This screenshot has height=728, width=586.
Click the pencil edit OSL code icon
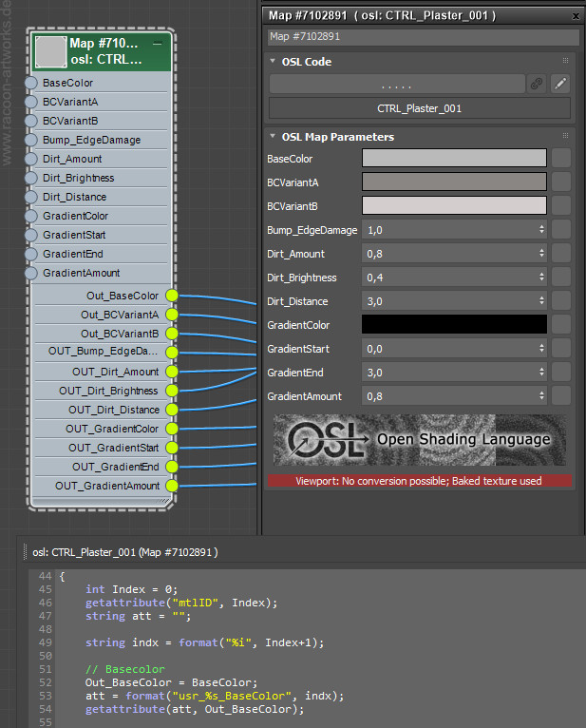pos(560,84)
